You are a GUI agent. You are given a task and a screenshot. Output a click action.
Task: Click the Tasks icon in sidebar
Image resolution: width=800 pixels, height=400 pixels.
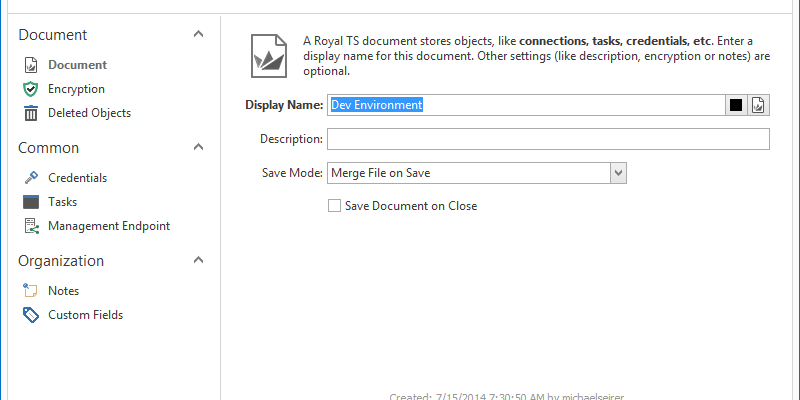pyautogui.click(x=30, y=202)
